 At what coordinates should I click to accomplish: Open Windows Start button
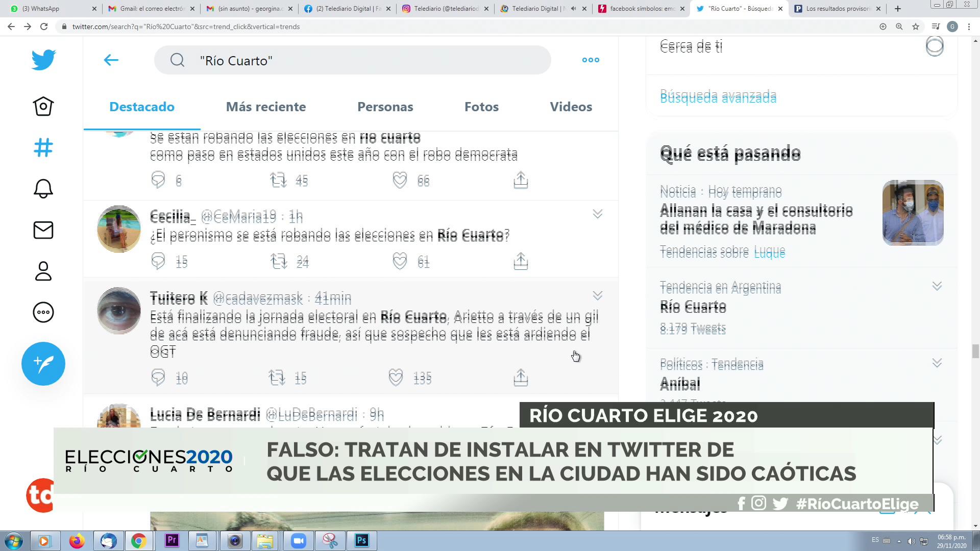coord(13,541)
